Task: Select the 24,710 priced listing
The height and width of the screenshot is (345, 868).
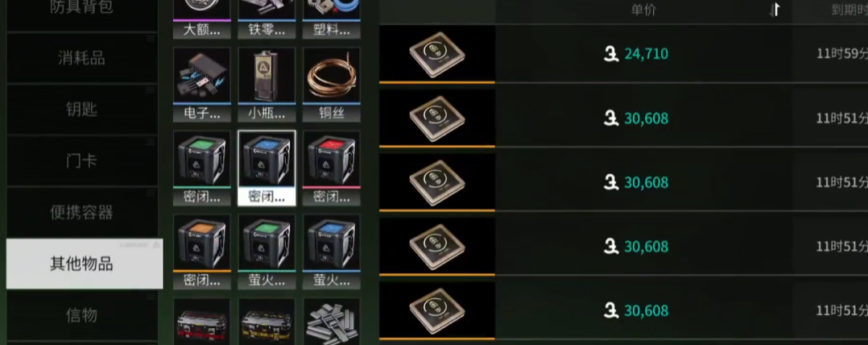Action: click(623, 54)
